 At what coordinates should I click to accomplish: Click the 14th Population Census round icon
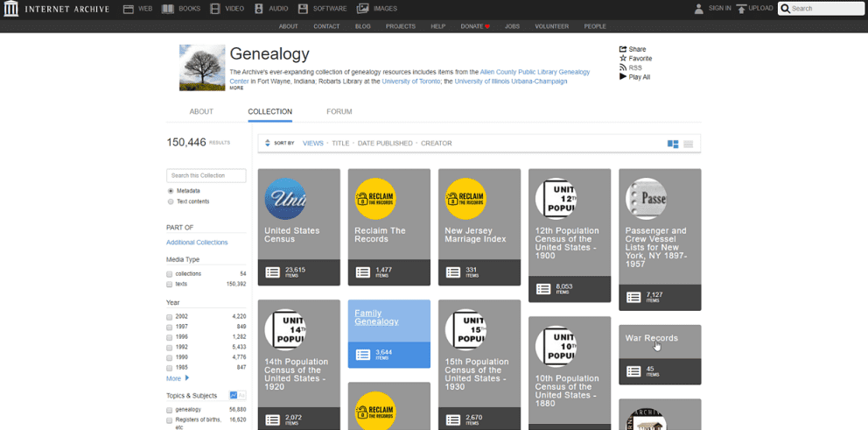coord(285,329)
